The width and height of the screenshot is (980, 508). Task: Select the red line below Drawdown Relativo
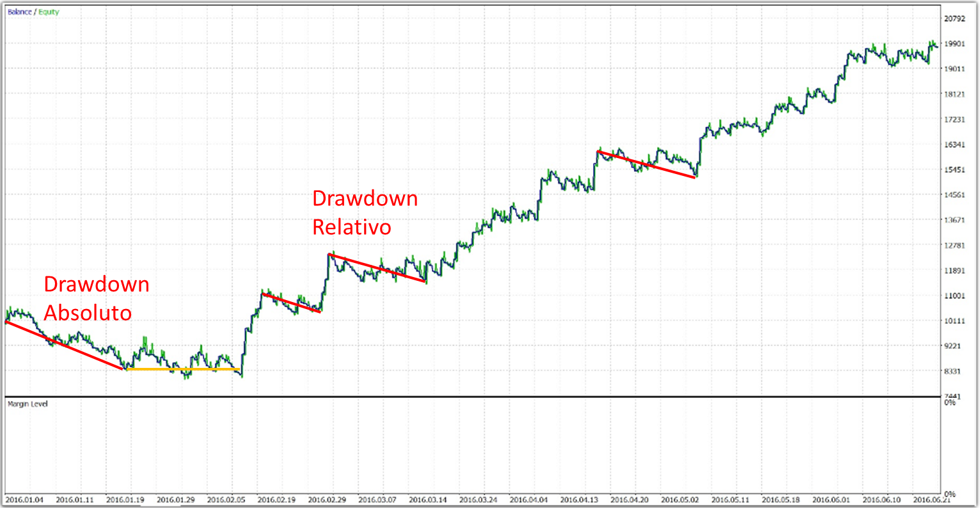click(x=377, y=268)
